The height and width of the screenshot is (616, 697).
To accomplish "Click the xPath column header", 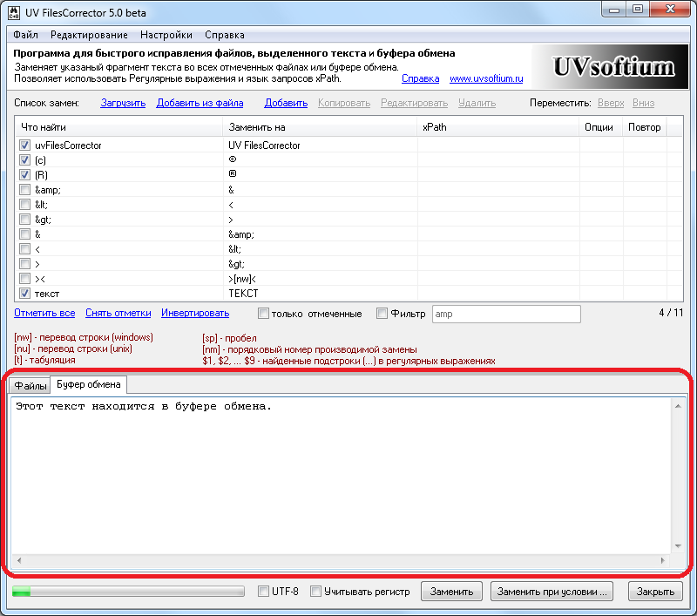I will (497, 127).
